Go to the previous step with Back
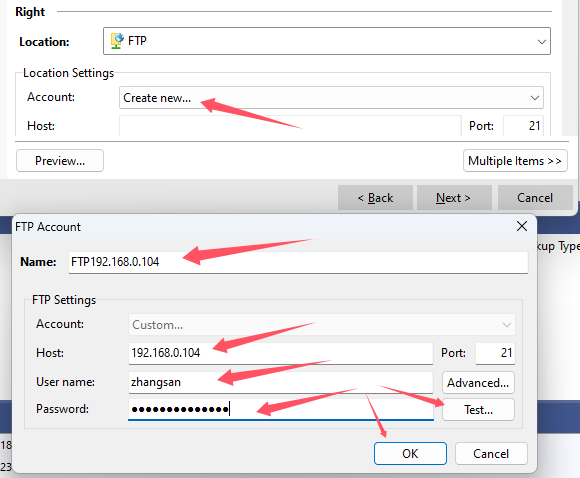580x478 pixels. pyautogui.click(x=375, y=198)
